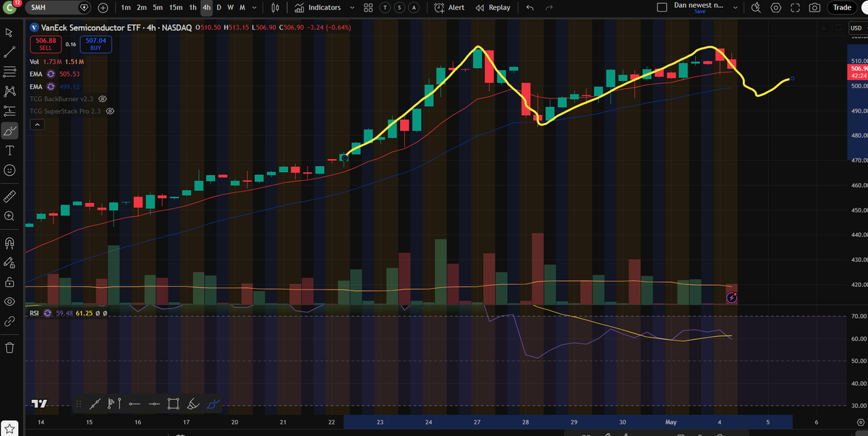This screenshot has width=868, height=436.
Task: Open the Fibonacci retracement tools group
Action: pos(9,72)
